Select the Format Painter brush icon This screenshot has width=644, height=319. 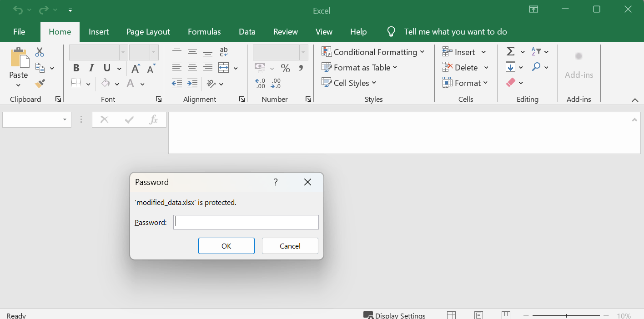point(40,84)
